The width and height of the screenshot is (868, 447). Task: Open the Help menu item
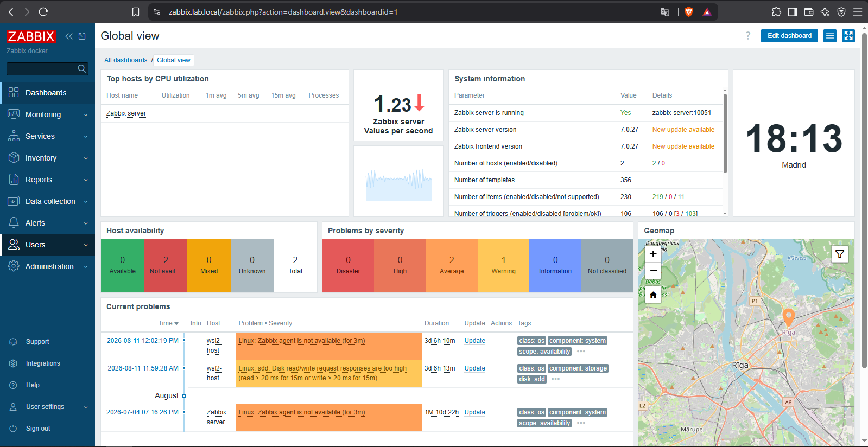click(x=47, y=385)
